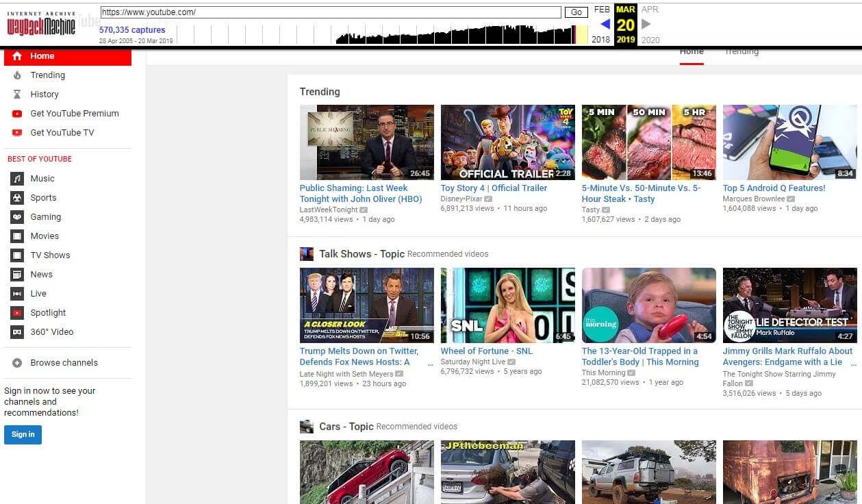The width and height of the screenshot is (862, 504).
Task: Open the Spotlight sidebar entry
Action: coord(48,313)
